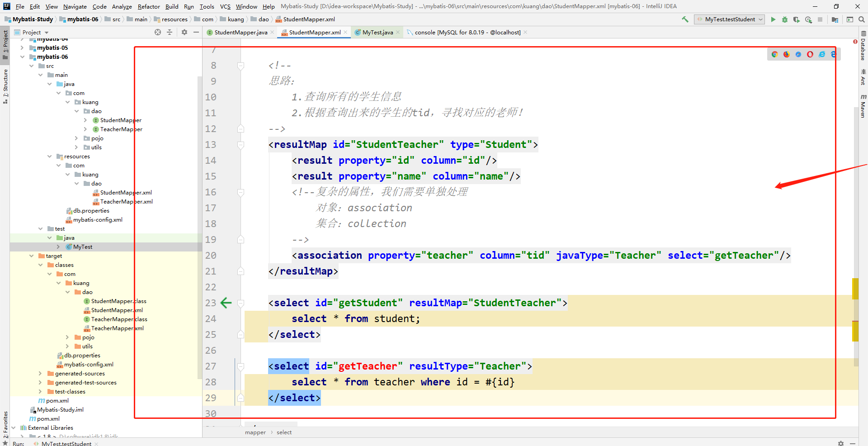The width and height of the screenshot is (868, 446).
Task: Expand the mybatis-05 module
Action: [x=22, y=47]
